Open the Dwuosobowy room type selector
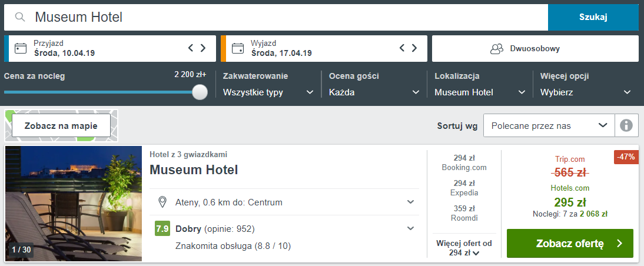The image size is (644, 266). coord(535,48)
